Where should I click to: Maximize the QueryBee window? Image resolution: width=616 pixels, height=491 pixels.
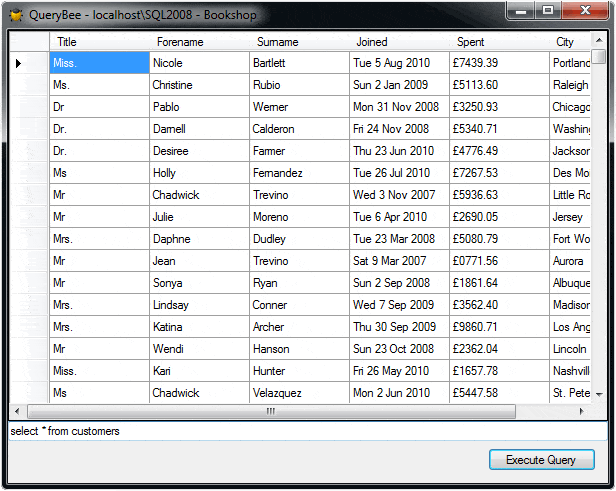point(547,11)
